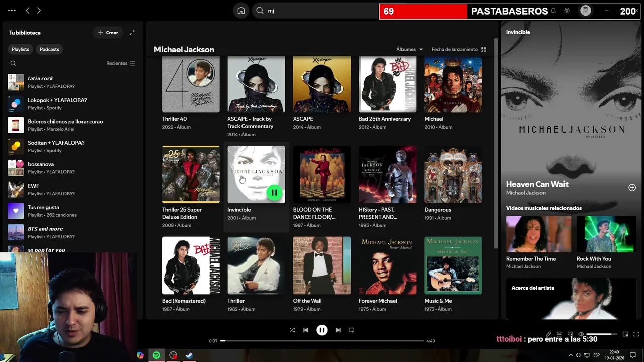Pause Invincible with green button

click(274, 192)
